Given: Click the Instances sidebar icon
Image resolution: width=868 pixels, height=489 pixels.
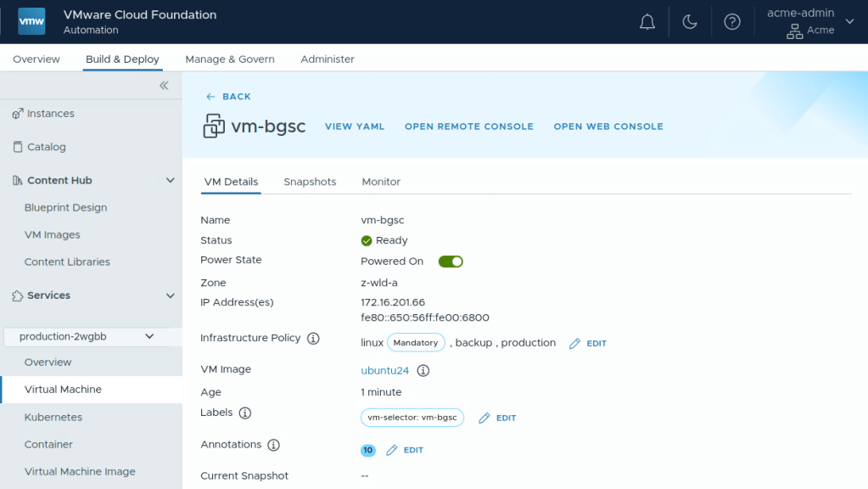Looking at the screenshot, I should (x=18, y=114).
